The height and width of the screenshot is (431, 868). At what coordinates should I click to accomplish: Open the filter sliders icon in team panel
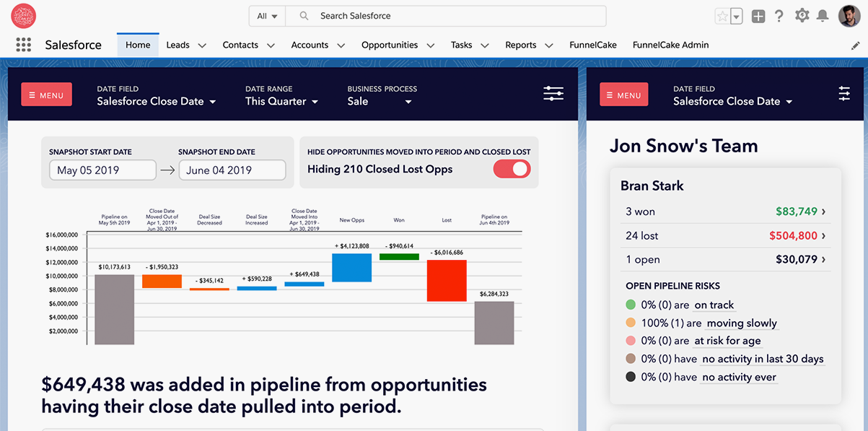(x=845, y=93)
